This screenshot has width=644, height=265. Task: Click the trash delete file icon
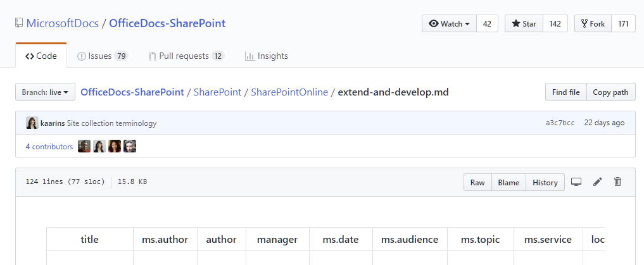[x=618, y=182]
